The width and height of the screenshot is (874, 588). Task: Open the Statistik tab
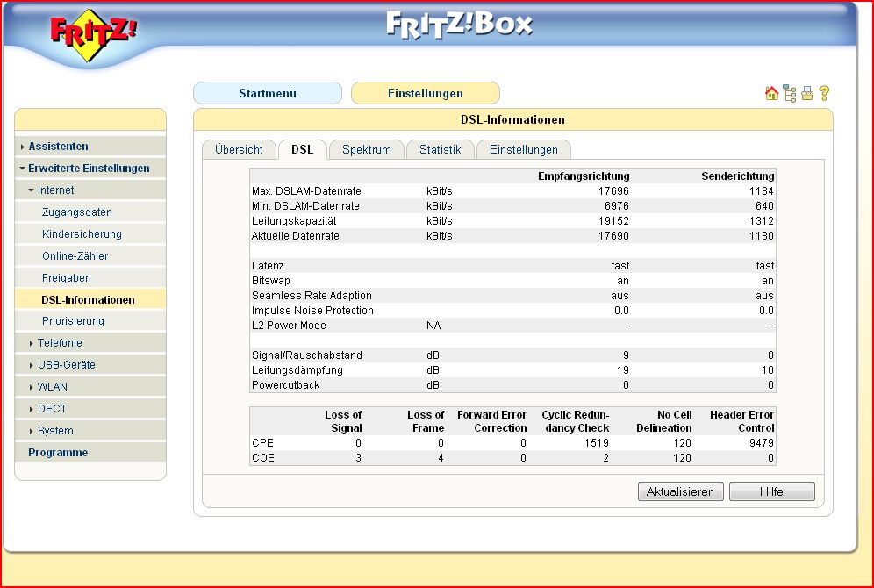pos(440,150)
